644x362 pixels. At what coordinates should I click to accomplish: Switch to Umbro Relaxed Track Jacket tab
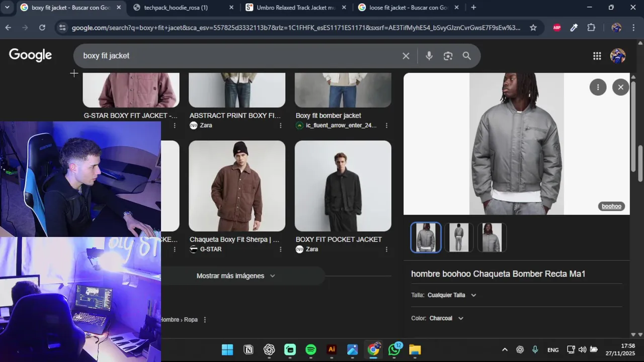point(295,8)
